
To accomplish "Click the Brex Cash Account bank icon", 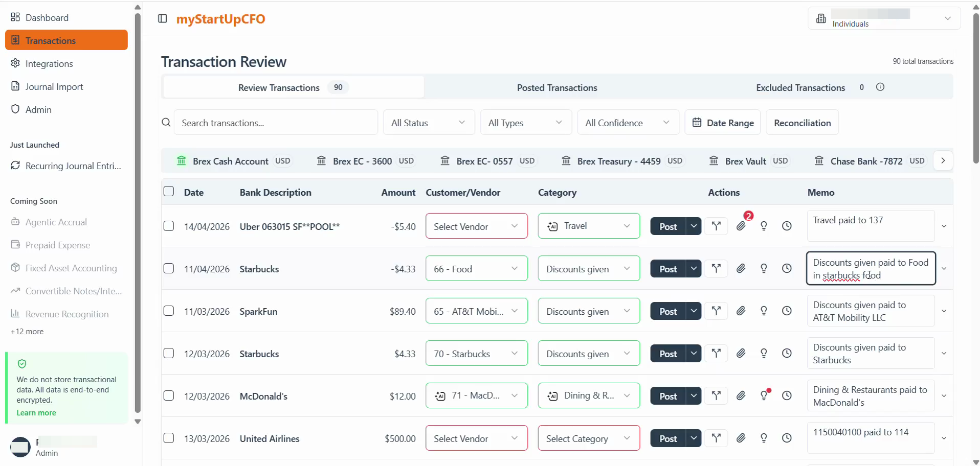I will [182, 161].
